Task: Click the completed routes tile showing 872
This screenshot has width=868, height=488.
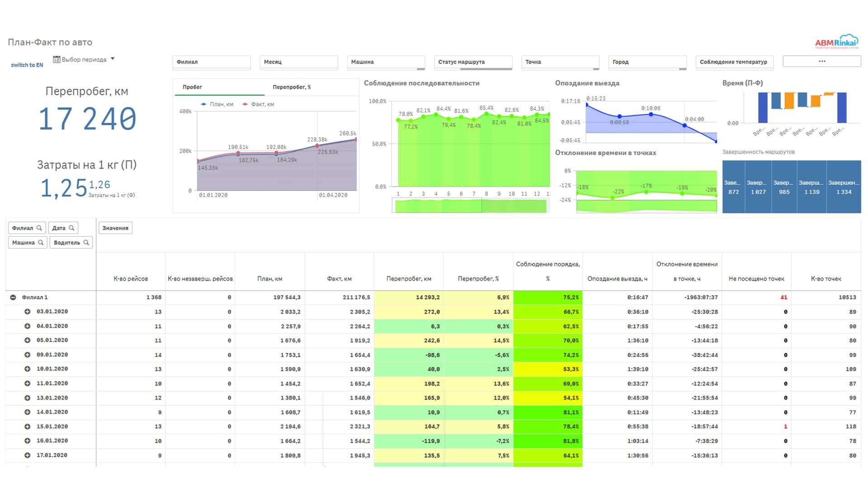Action: point(733,187)
